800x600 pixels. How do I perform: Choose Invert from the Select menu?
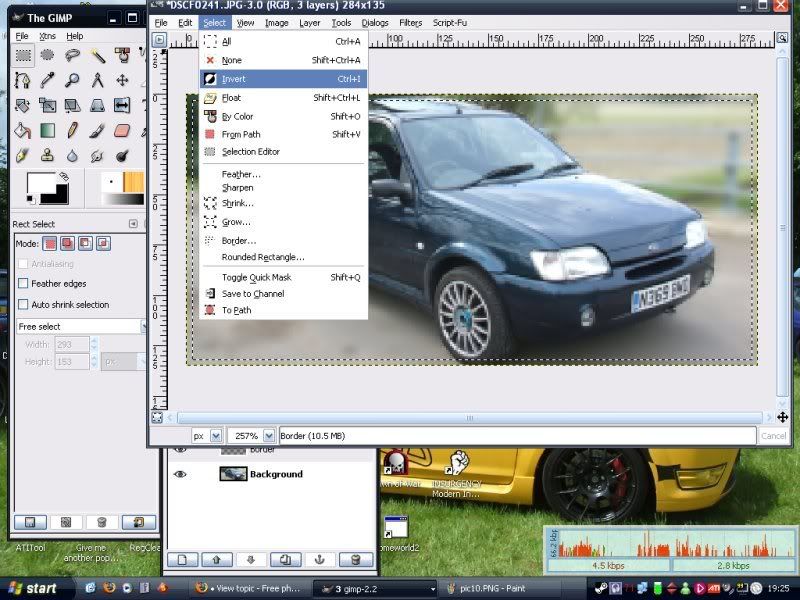[283, 79]
